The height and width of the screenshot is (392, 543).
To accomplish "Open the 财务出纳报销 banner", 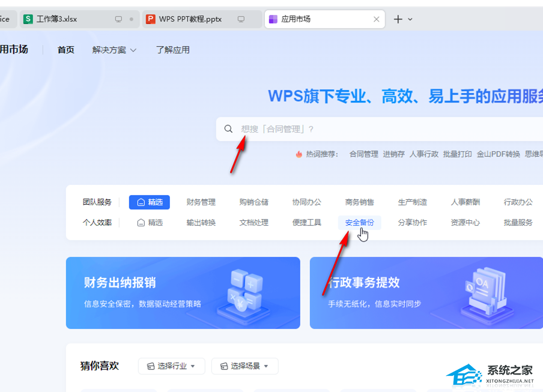I will [183, 293].
